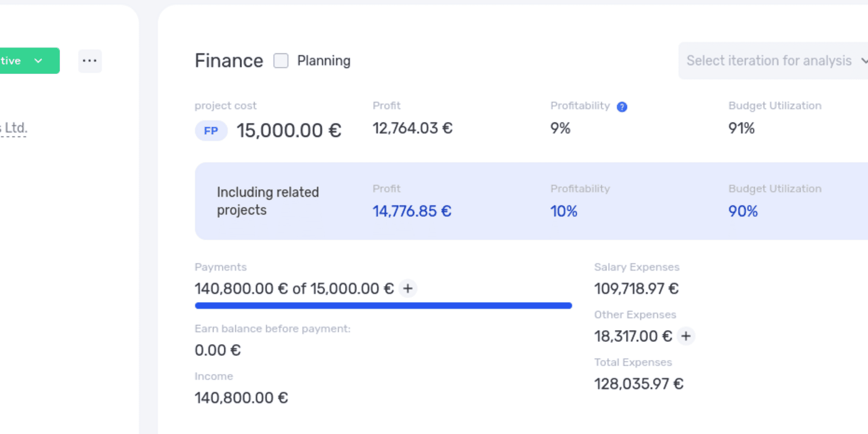The image size is (868, 434).
Task: Add other expense with the plus icon
Action: [686, 336]
